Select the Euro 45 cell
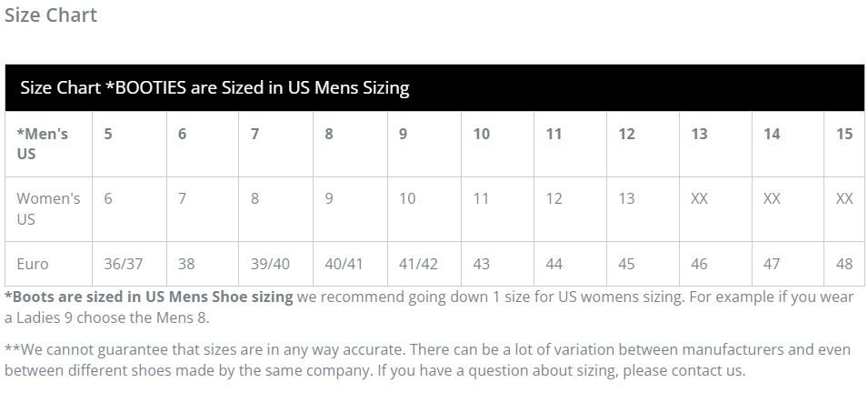Screen dimensions: 868x413 point(626,264)
